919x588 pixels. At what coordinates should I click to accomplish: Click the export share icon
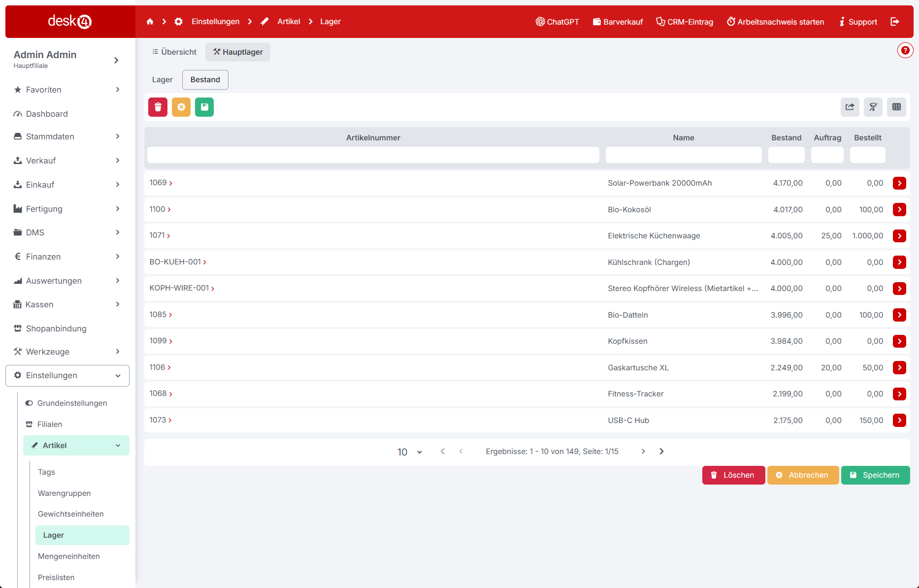[850, 107]
